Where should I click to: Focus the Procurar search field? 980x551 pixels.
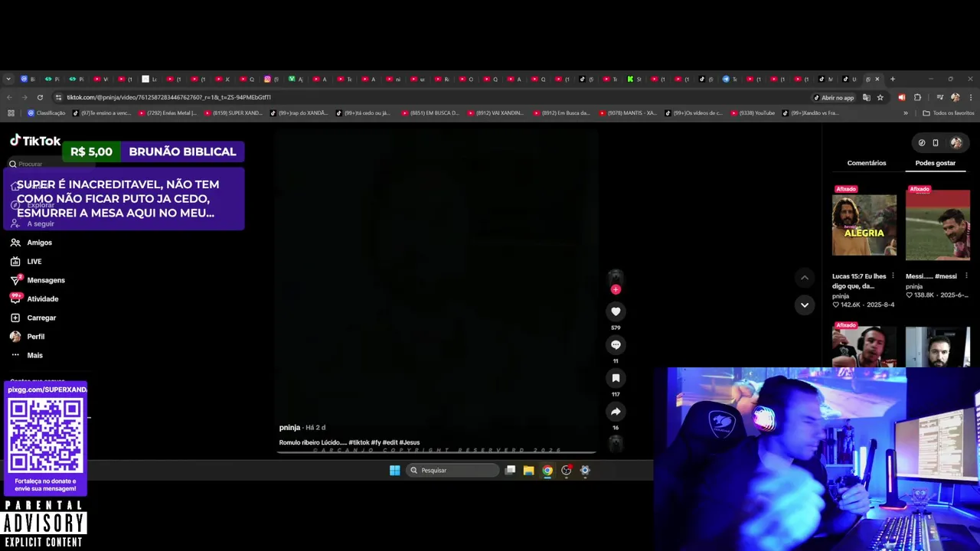click(50, 164)
